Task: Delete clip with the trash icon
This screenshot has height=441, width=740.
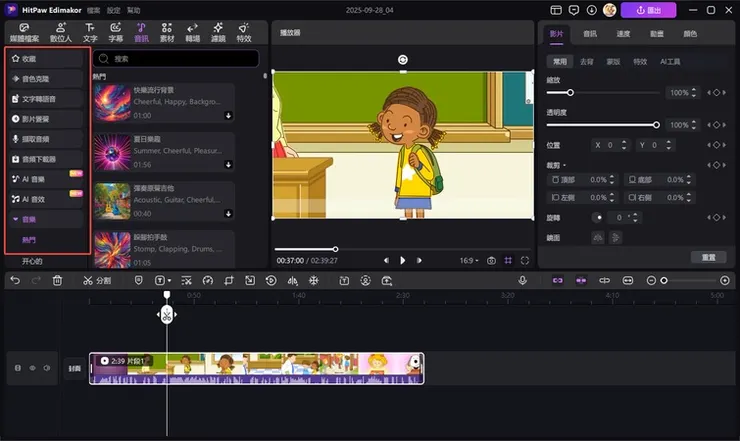Action: click(57, 281)
